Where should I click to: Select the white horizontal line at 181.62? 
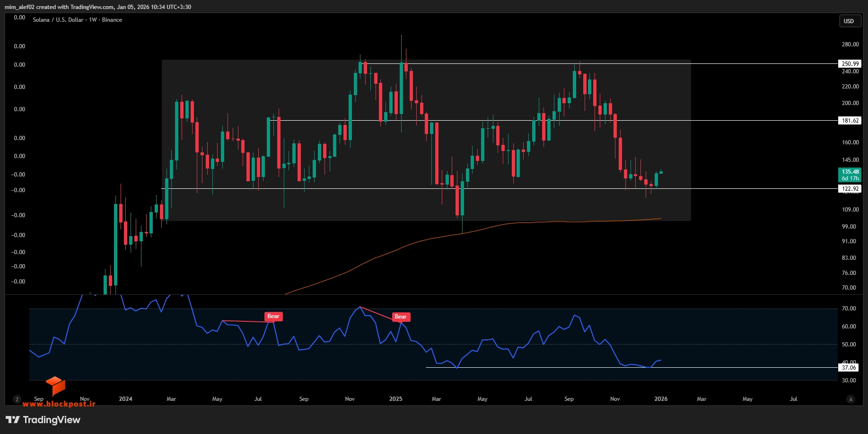[553, 120]
